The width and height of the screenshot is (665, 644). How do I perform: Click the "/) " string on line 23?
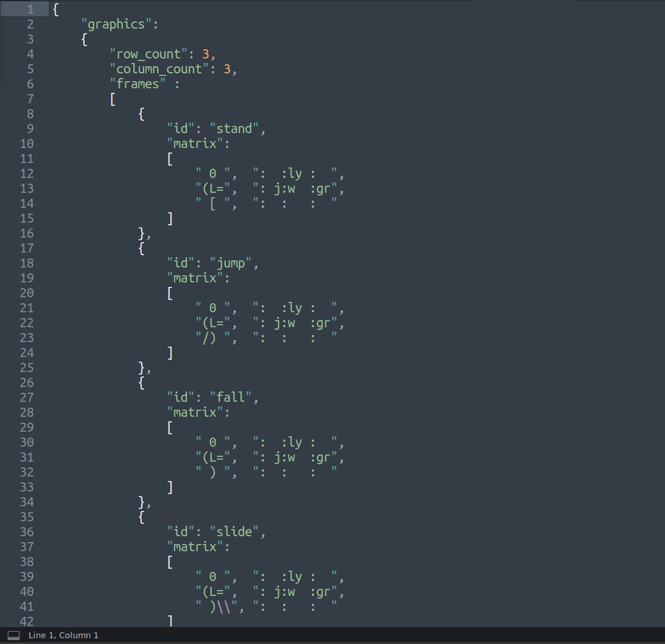tap(213, 338)
